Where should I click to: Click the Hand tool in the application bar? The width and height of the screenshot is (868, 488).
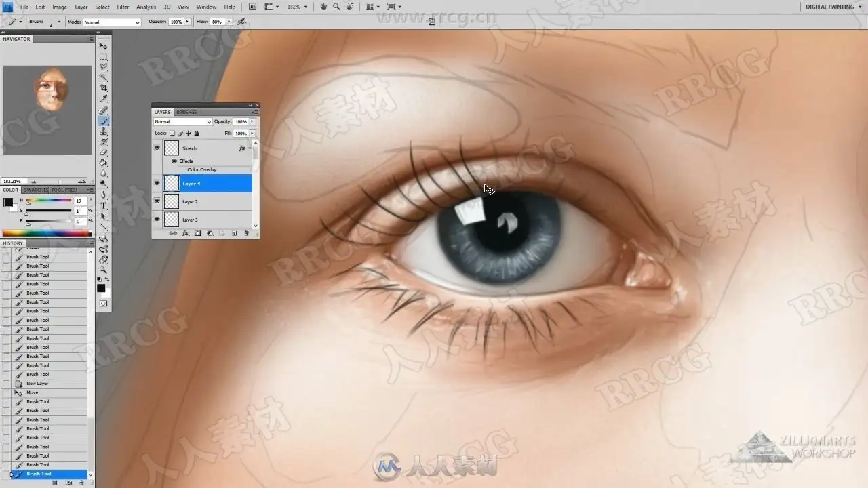click(x=323, y=7)
